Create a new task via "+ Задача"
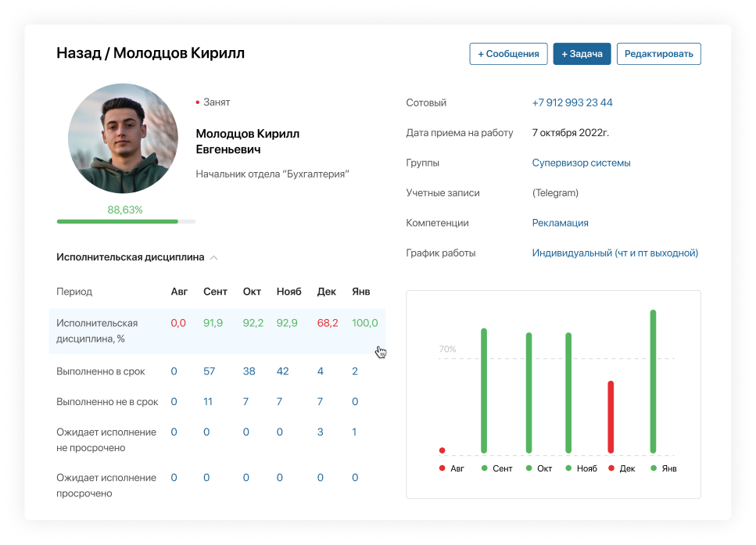 [582, 53]
